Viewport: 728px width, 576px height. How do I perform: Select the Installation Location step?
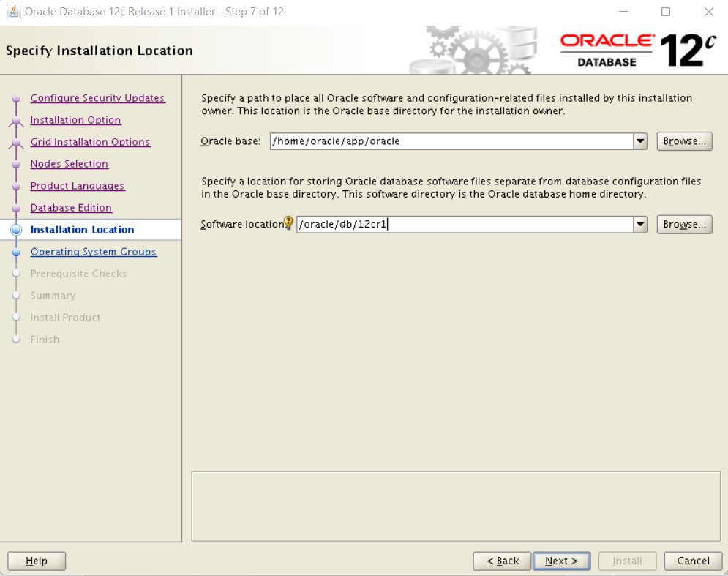pyautogui.click(x=82, y=230)
